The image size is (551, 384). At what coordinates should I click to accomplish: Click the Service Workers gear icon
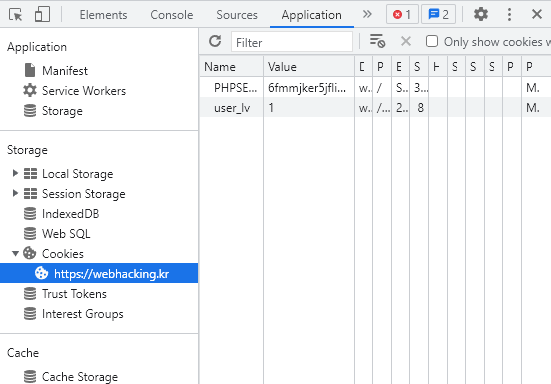tap(30, 90)
